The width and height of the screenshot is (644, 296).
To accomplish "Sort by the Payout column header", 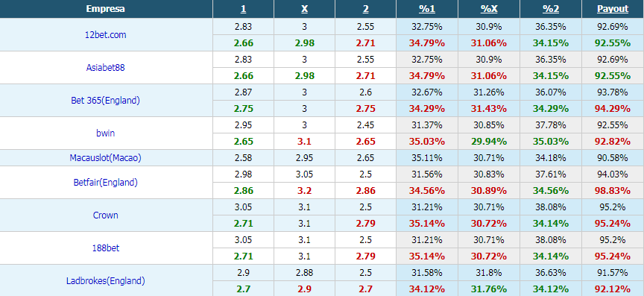I will click(613, 9).
